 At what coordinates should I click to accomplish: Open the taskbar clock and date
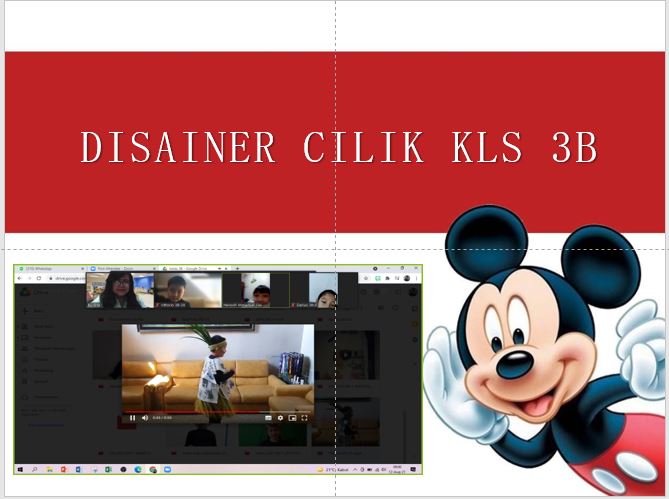click(x=397, y=470)
